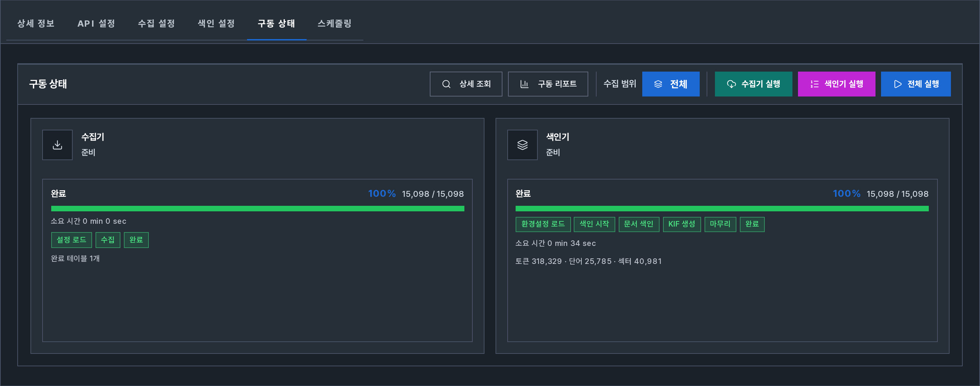Run the collector with 수집기 실행
980x386 pixels.
(x=753, y=84)
